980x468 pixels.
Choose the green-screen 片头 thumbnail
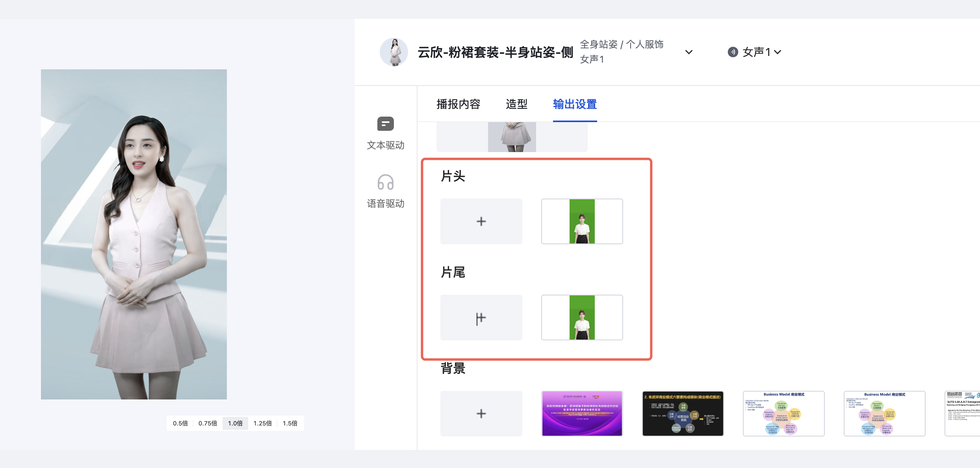coord(582,221)
